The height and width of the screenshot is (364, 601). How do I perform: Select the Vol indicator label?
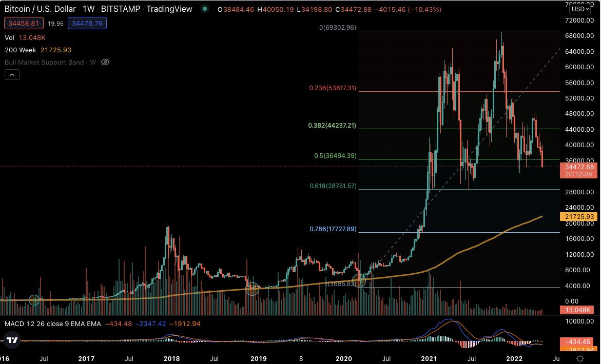(x=10, y=37)
